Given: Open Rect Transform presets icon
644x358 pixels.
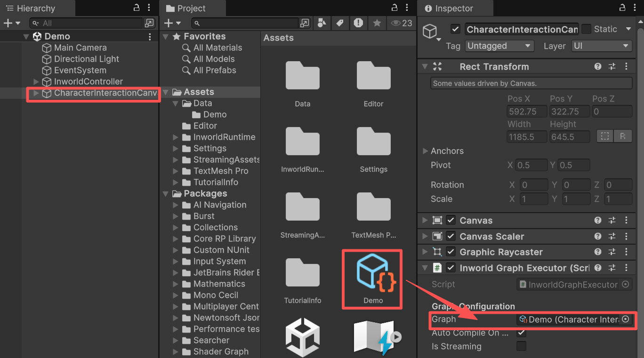Looking at the screenshot, I should point(612,67).
